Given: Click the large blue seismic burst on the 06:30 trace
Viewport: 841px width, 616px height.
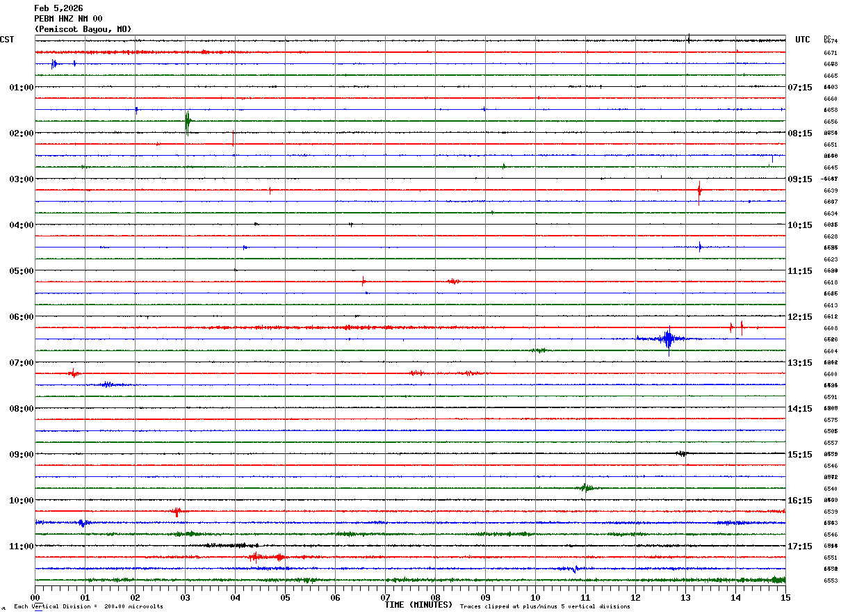Looking at the screenshot, I should pyautogui.click(x=668, y=339).
